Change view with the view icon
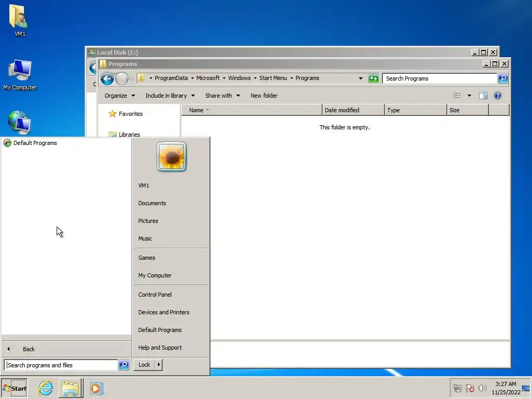The image size is (532, 399). (456, 96)
